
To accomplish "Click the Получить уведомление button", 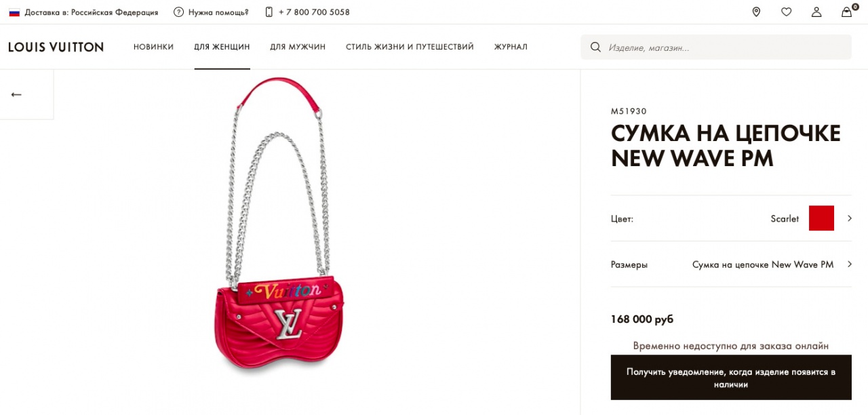I will pyautogui.click(x=731, y=378).
